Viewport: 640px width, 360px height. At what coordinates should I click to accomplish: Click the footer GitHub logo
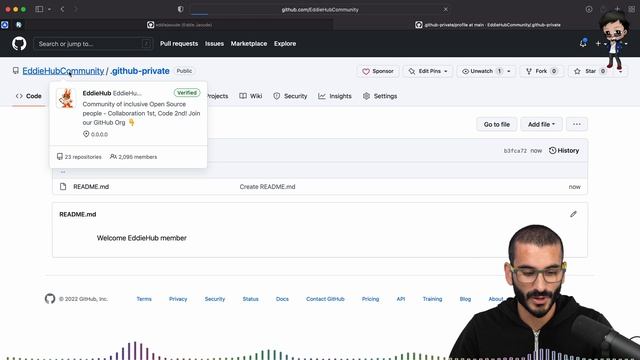click(50, 299)
